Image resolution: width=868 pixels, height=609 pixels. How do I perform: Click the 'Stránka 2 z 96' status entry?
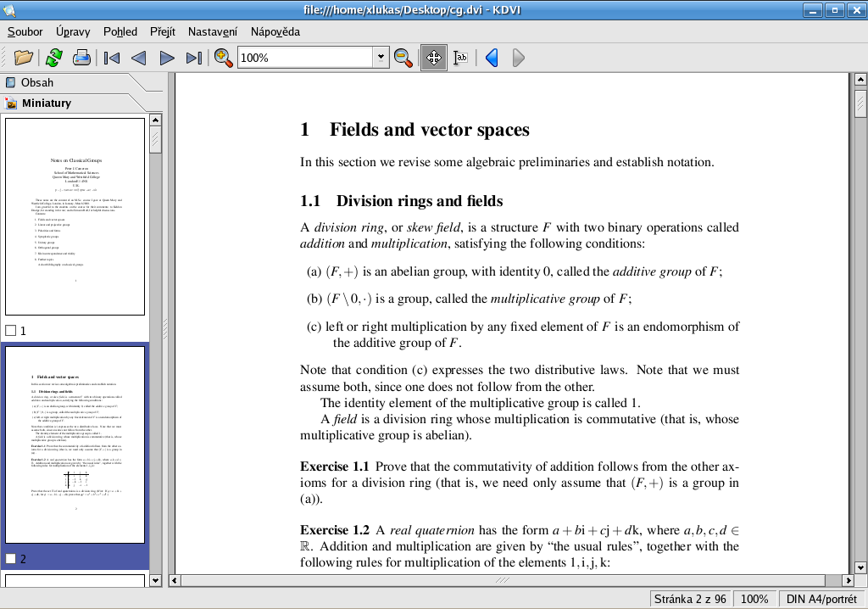click(x=690, y=599)
